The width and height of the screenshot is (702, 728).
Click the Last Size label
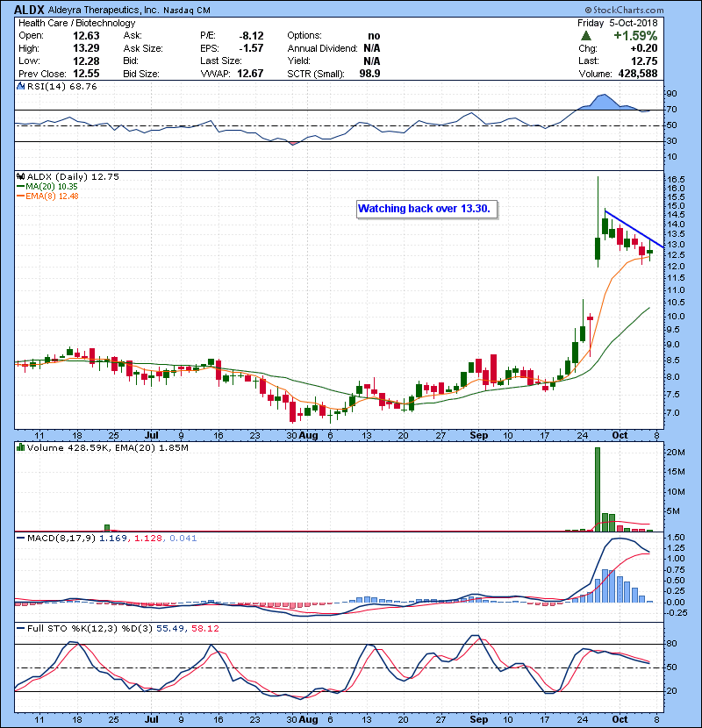[x=220, y=61]
